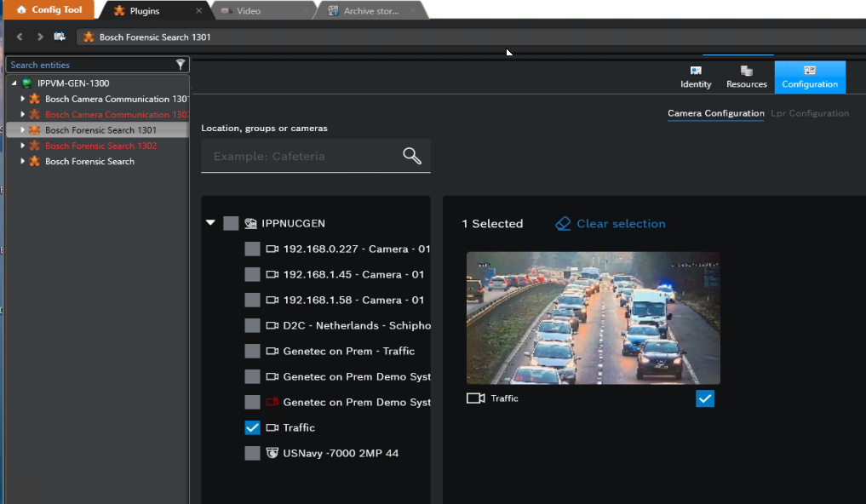Open the Resources tab icon
This screenshot has height=504, width=866.
tap(746, 72)
